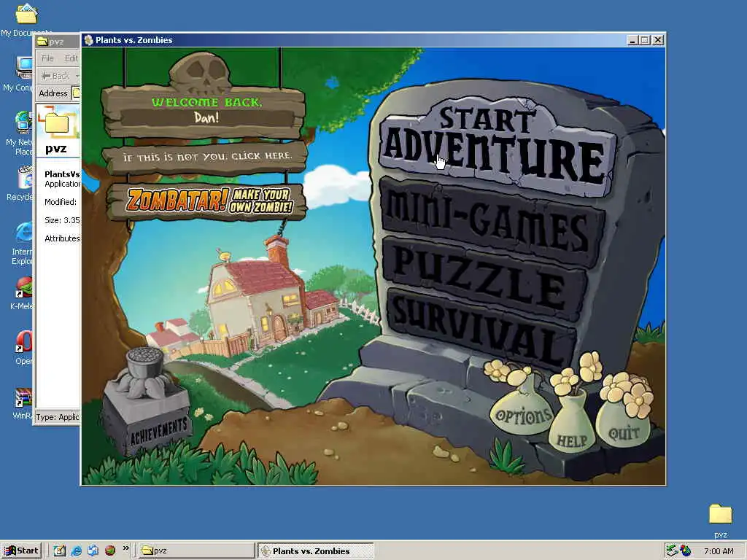
Task: Expand the quick launch chevron
Action: tap(125, 548)
